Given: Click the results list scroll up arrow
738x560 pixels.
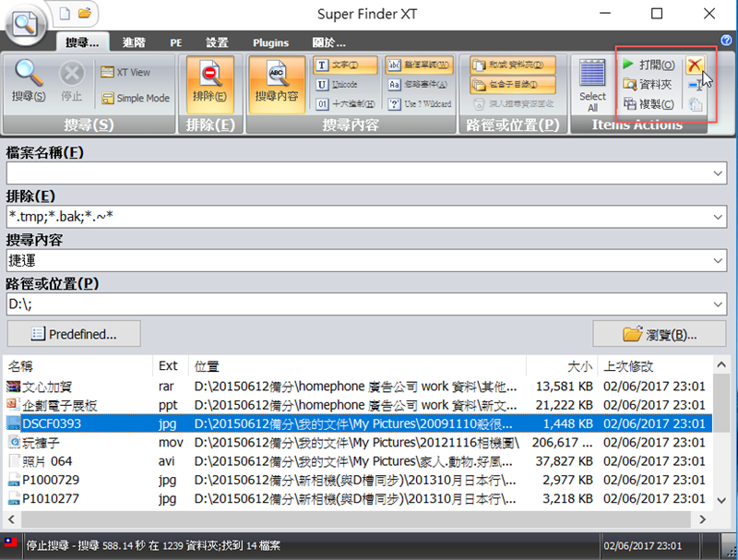Looking at the screenshot, I should (721, 364).
